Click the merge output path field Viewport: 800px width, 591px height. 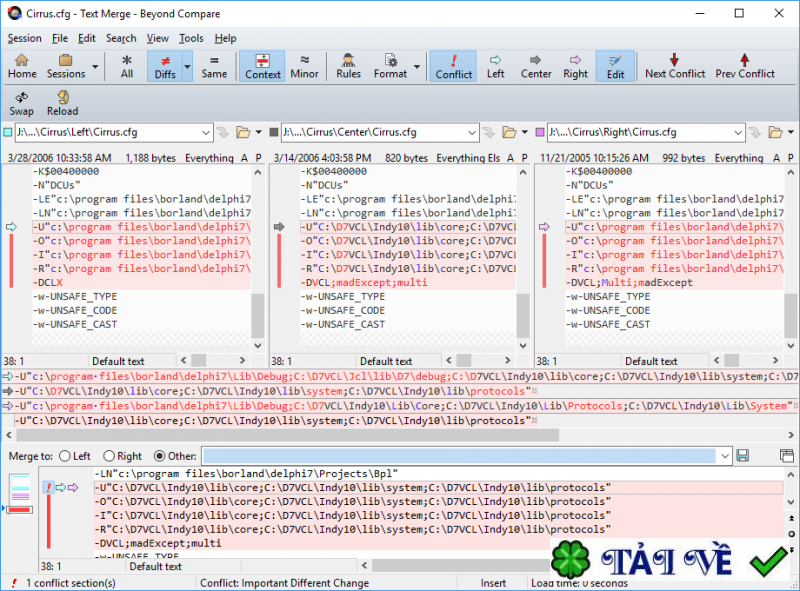[x=460, y=456]
